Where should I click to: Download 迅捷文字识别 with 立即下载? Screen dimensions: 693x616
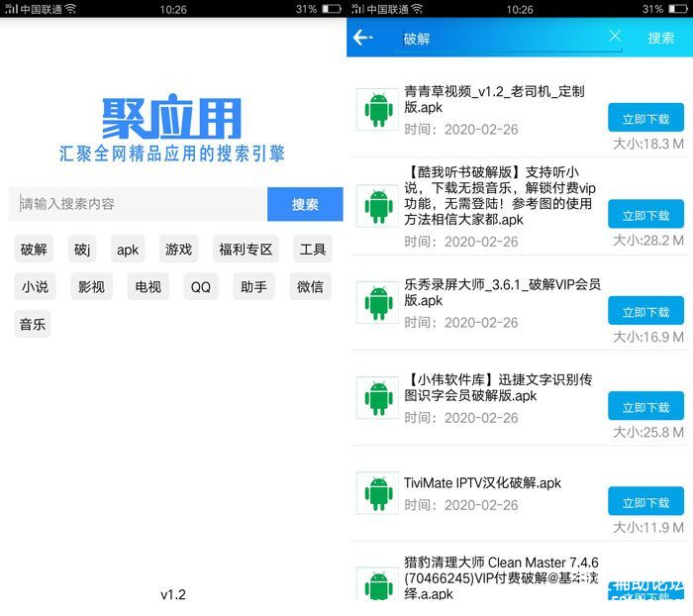pyautogui.click(x=645, y=406)
